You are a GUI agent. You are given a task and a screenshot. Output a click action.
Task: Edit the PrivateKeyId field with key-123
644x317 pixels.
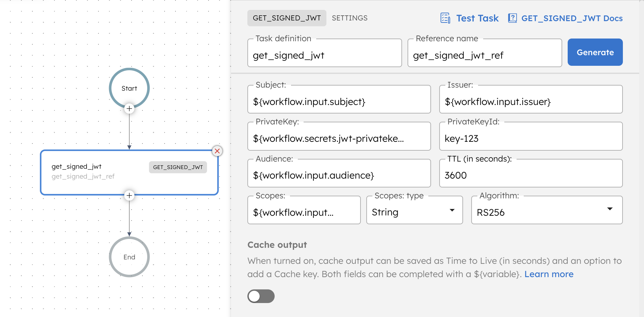click(531, 136)
